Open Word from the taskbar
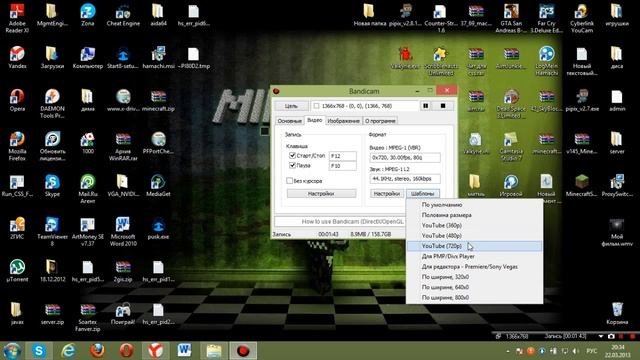Screen dimensions: 640x360 [x=184, y=351]
